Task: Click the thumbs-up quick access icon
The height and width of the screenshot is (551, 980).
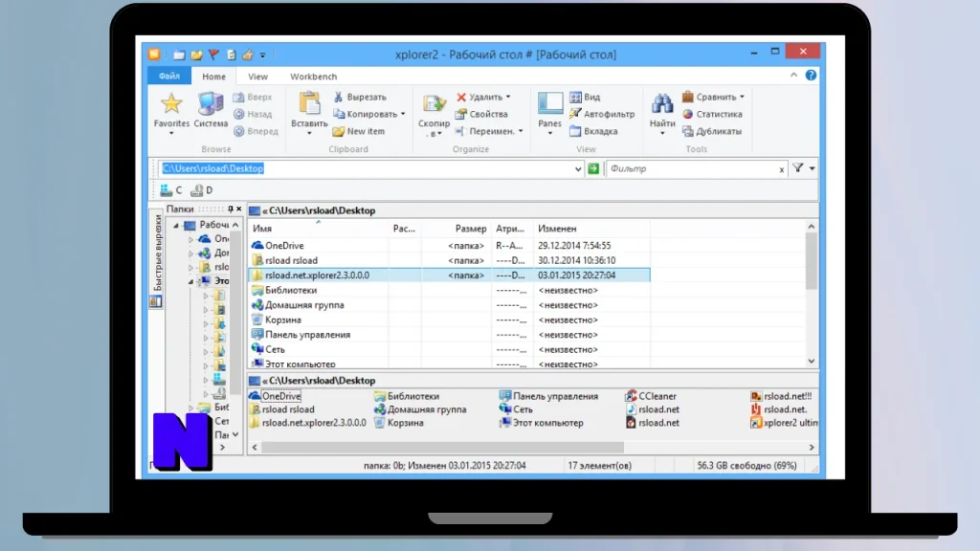Action: [x=248, y=55]
